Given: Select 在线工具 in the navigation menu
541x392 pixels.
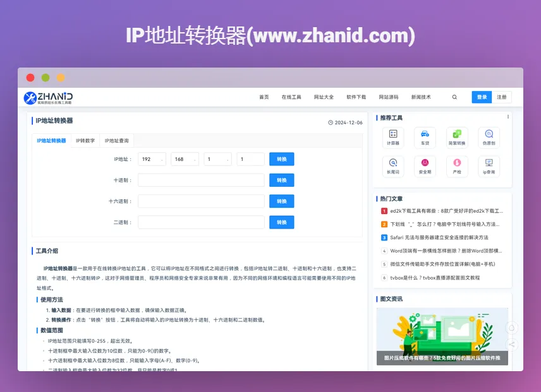Looking at the screenshot, I should pyautogui.click(x=291, y=97).
